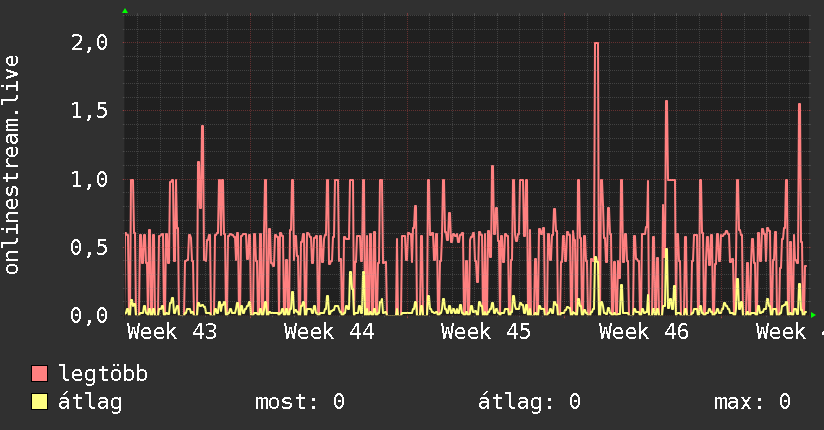Click the Week 46 axis label

click(x=644, y=332)
